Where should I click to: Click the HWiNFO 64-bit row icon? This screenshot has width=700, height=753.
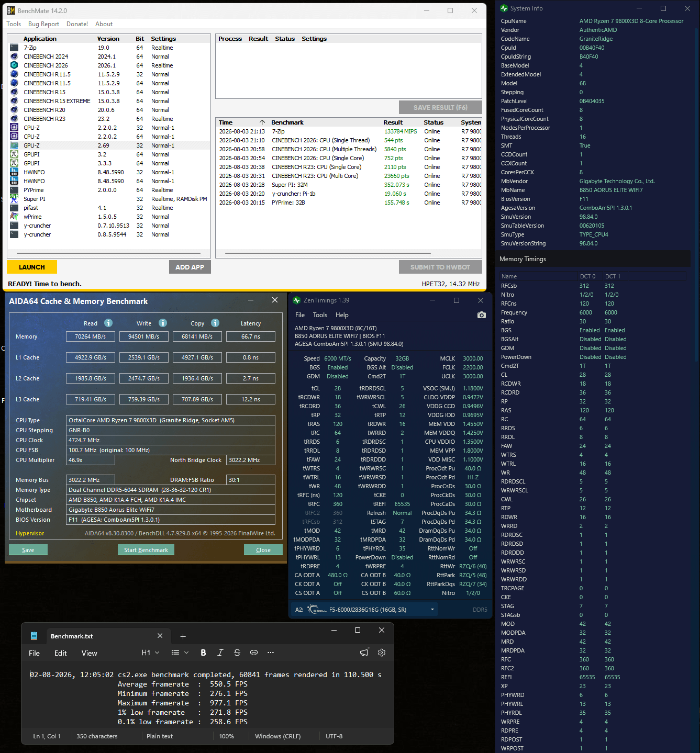click(x=14, y=181)
